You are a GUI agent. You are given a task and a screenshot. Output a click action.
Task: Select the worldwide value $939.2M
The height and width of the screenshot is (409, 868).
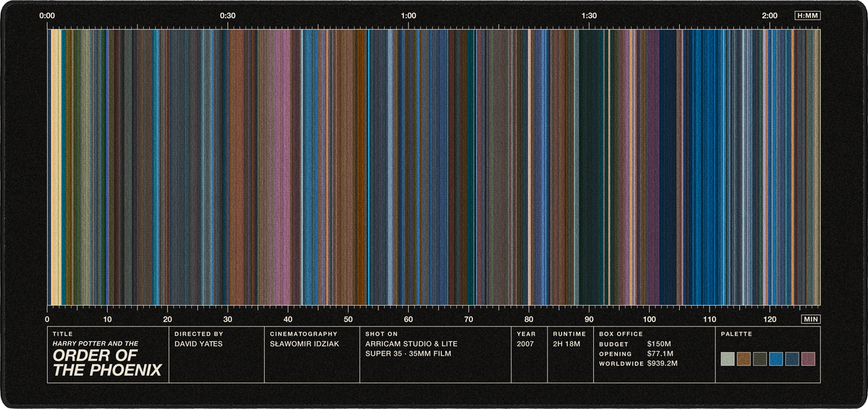click(x=663, y=364)
